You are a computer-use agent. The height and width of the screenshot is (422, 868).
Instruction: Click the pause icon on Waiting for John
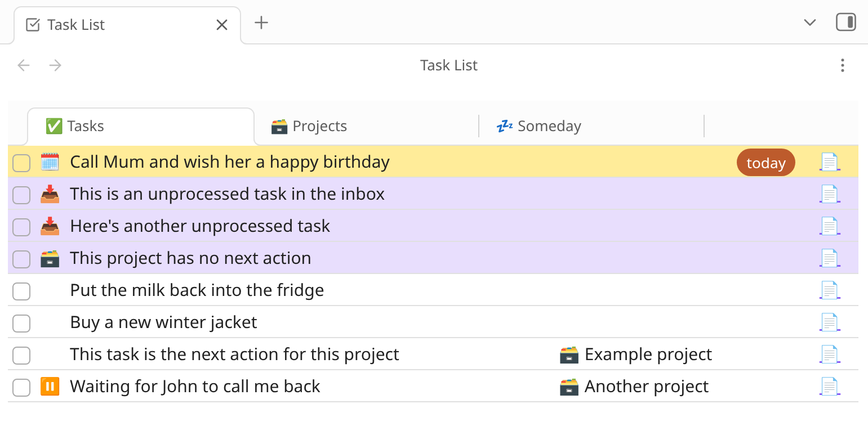coord(50,387)
